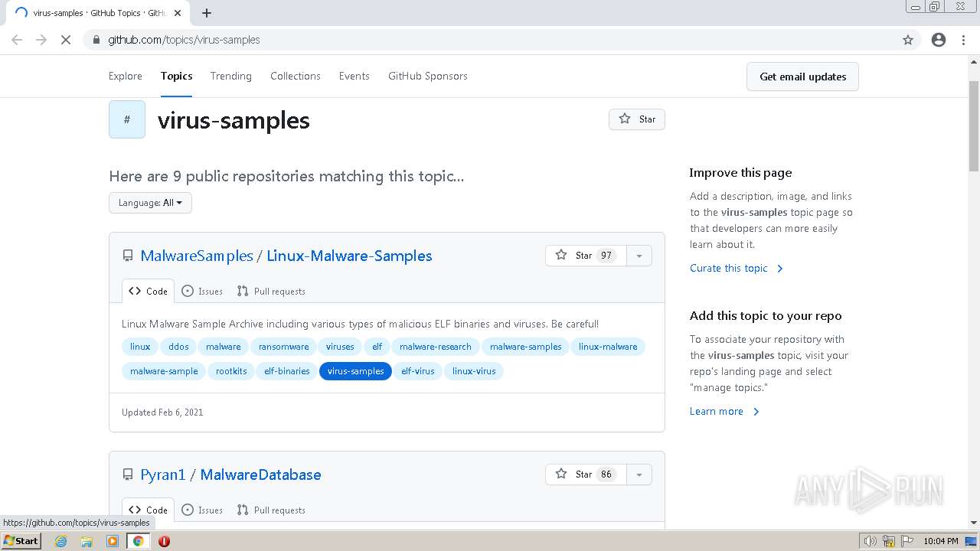The height and width of the screenshot is (551, 980).
Task: Open the MalwareSamples owner link
Action: point(197,256)
